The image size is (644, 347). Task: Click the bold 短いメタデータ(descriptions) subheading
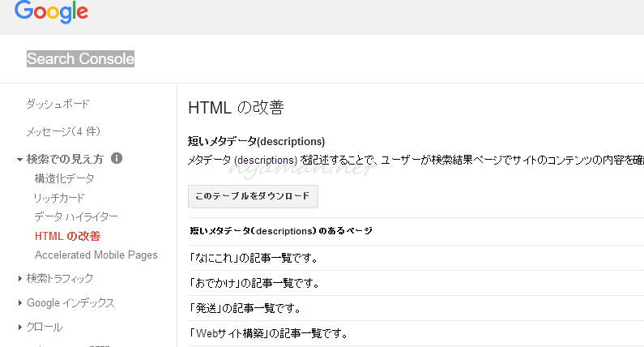tap(256, 141)
